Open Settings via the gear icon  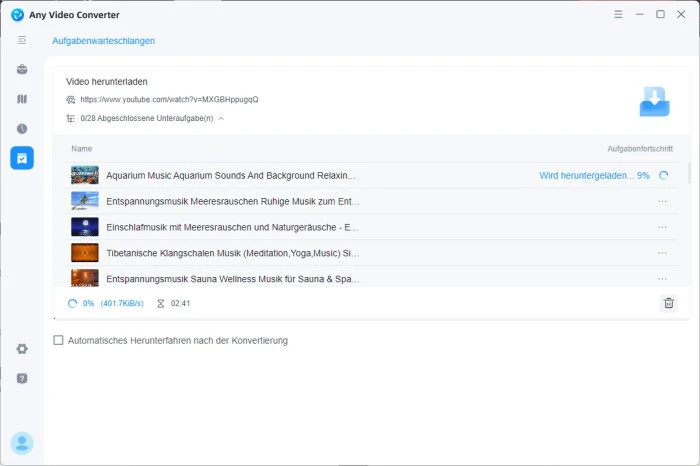click(x=22, y=349)
